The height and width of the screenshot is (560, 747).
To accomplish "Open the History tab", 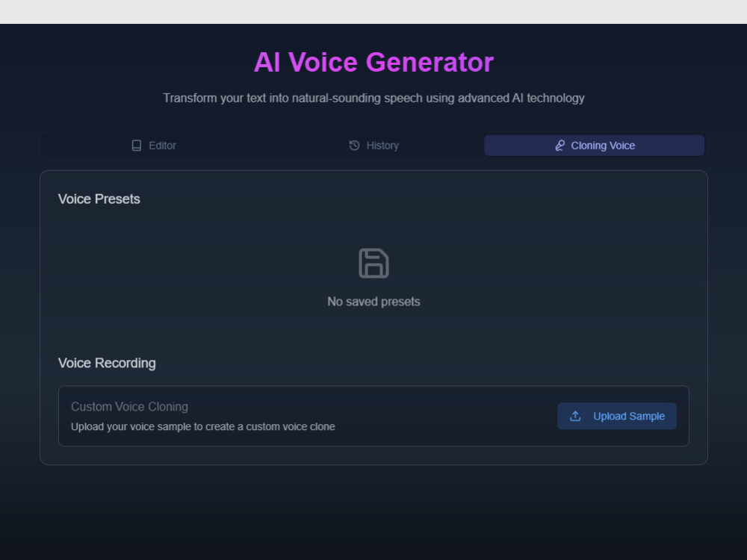I will tap(373, 146).
